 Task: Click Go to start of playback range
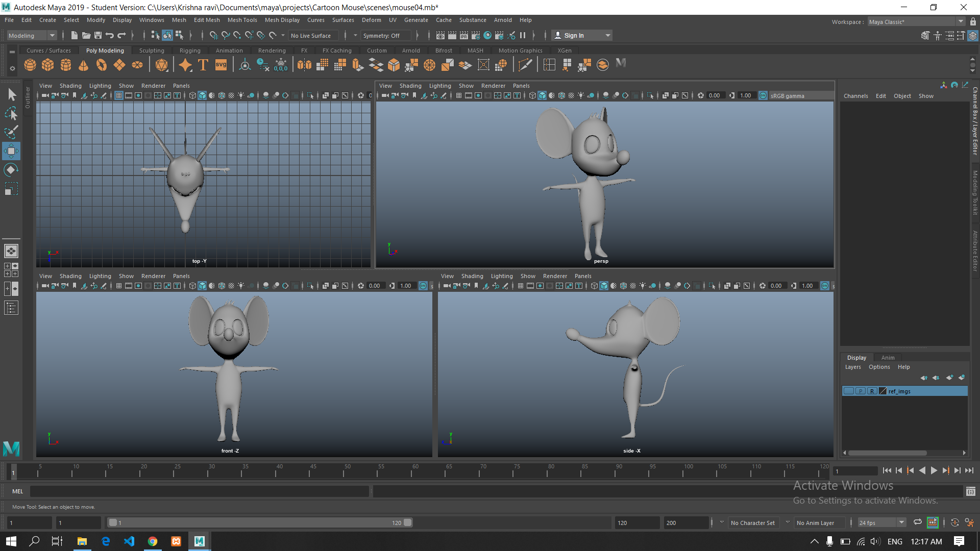pos(887,470)
